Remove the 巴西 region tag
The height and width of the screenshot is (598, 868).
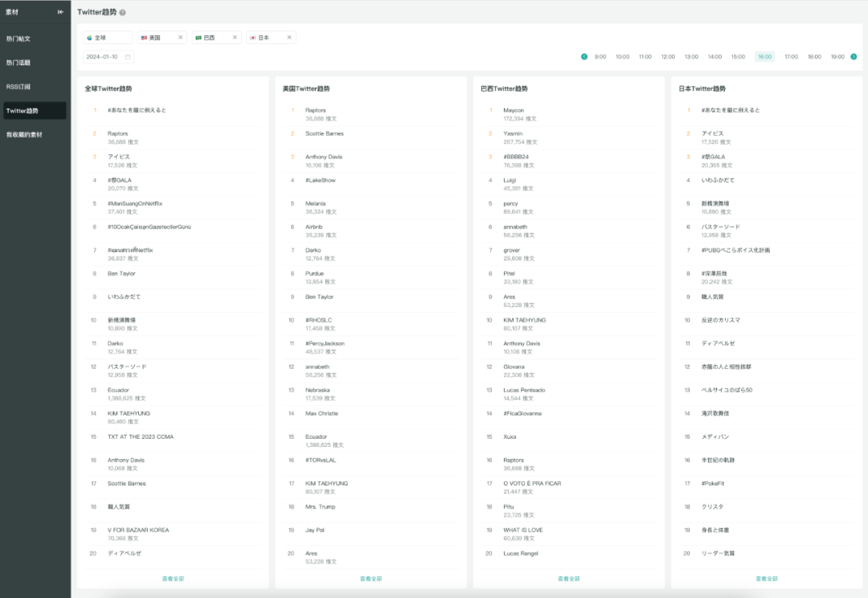pos(235,38)
